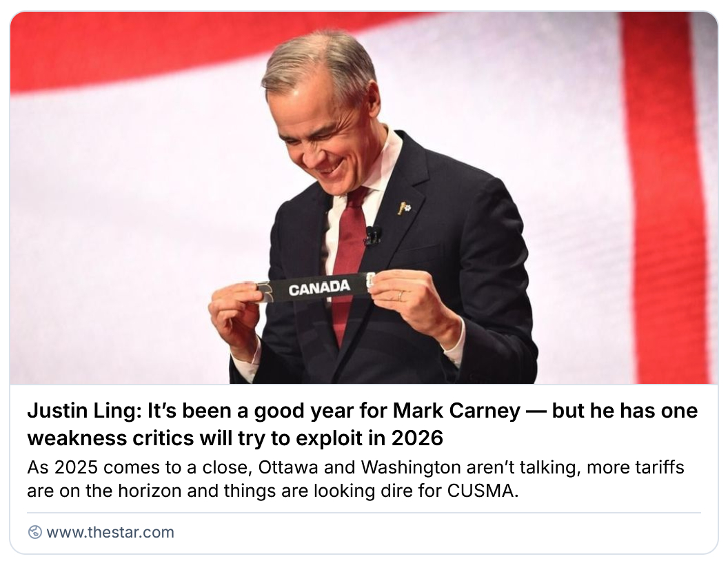The width and height of the screenshot is (728, 561).
Task: Click the globe icon beside www.thestar.com
Action: click(34, 532)
